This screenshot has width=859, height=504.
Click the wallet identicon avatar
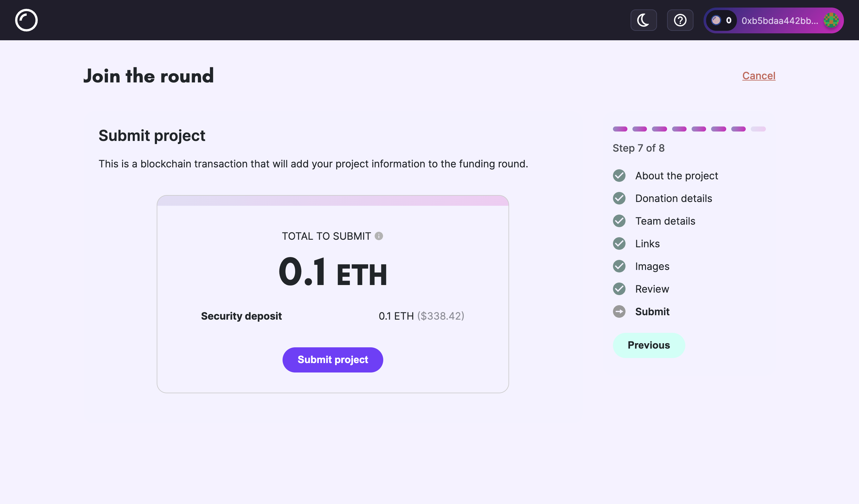pyautogui.click(x=831, y=20)
